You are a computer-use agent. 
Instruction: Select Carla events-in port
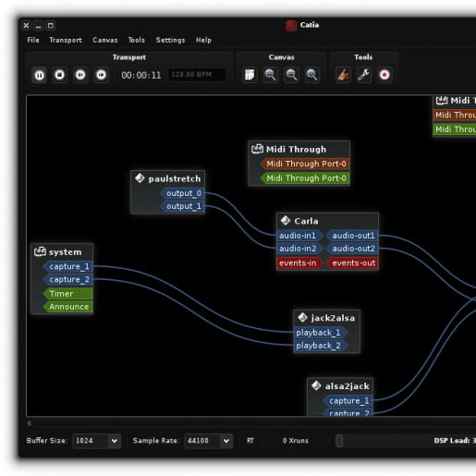pyautogui.click(x=299, y=262)
